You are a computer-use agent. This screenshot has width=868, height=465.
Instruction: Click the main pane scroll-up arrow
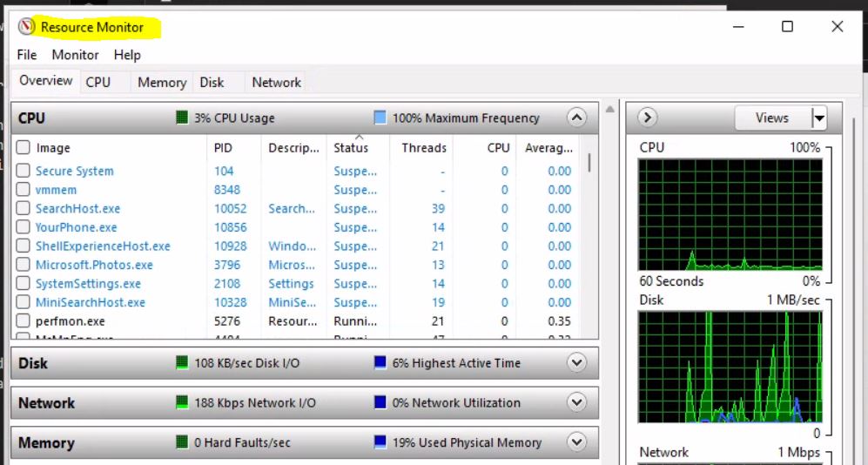[609, 109]
